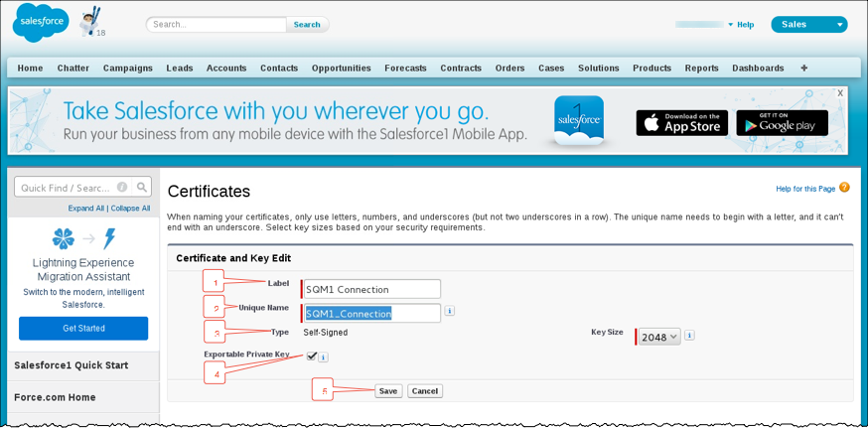Expand the user name dropdown arrow
868x428 pixels.
[731, 25]
